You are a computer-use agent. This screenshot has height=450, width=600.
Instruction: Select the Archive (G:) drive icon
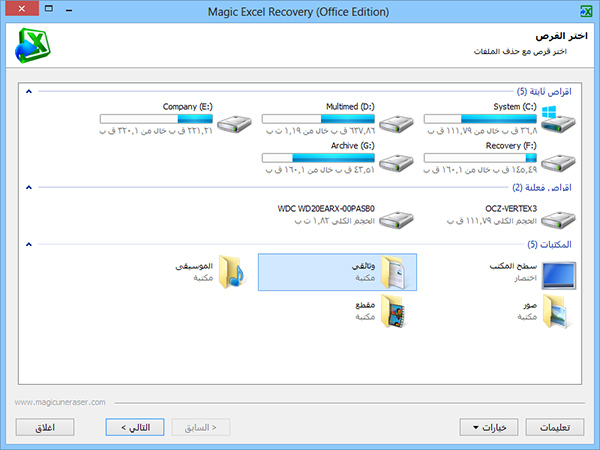click(x=396, y=163)
